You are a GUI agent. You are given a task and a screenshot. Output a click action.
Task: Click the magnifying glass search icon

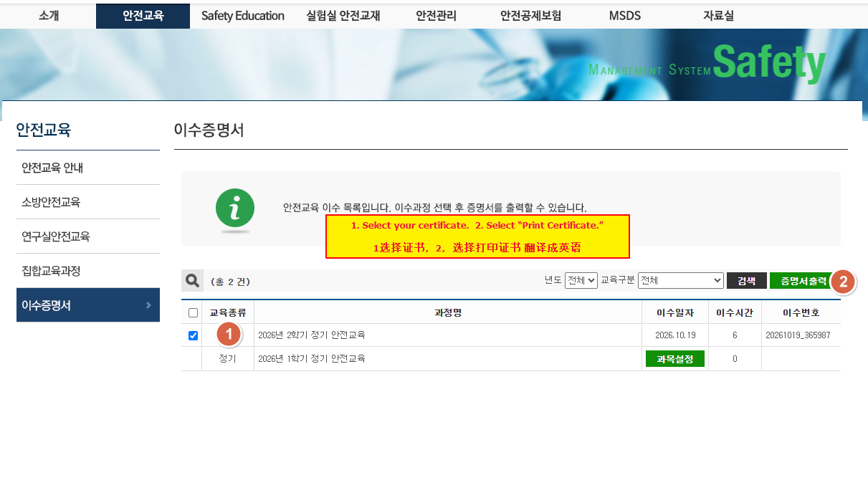pyautogui.click(x=192, y=281)
